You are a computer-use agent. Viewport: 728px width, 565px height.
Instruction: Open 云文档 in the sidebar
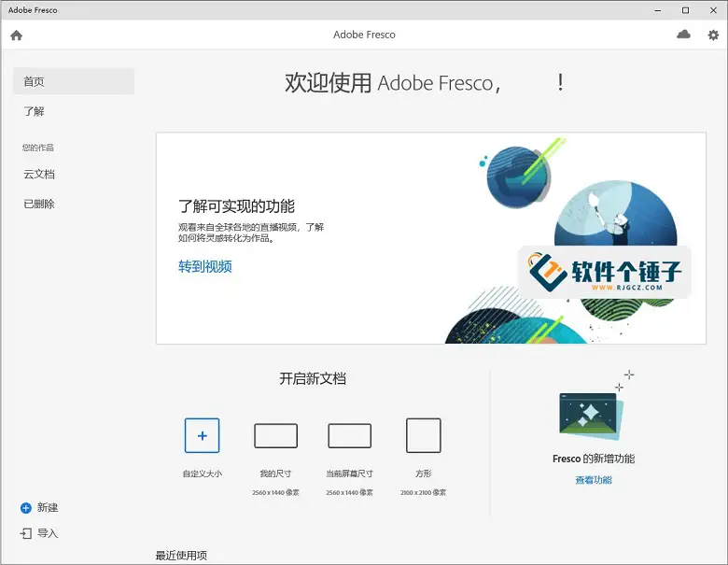coord(39,175)
